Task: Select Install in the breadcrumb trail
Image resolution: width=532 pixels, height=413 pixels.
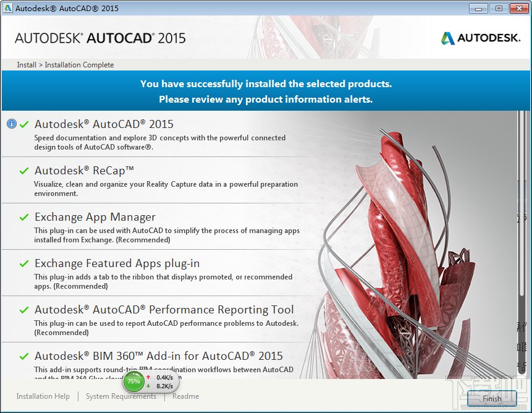Action: (x=26, y=64)
